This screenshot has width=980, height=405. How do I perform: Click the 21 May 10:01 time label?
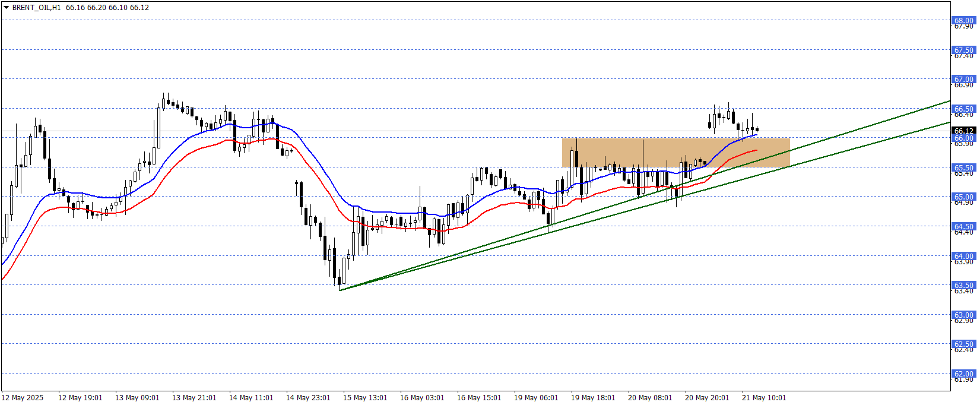764,398
